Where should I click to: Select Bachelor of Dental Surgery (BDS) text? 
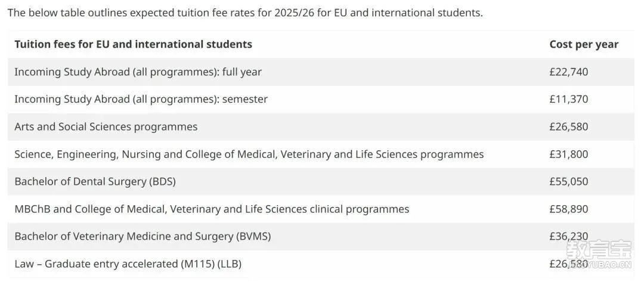95,181
